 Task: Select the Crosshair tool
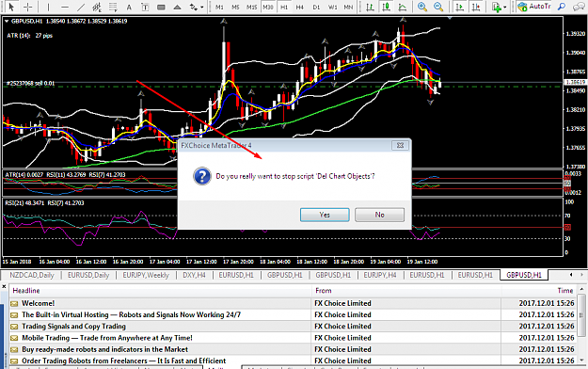coord(27,7)
